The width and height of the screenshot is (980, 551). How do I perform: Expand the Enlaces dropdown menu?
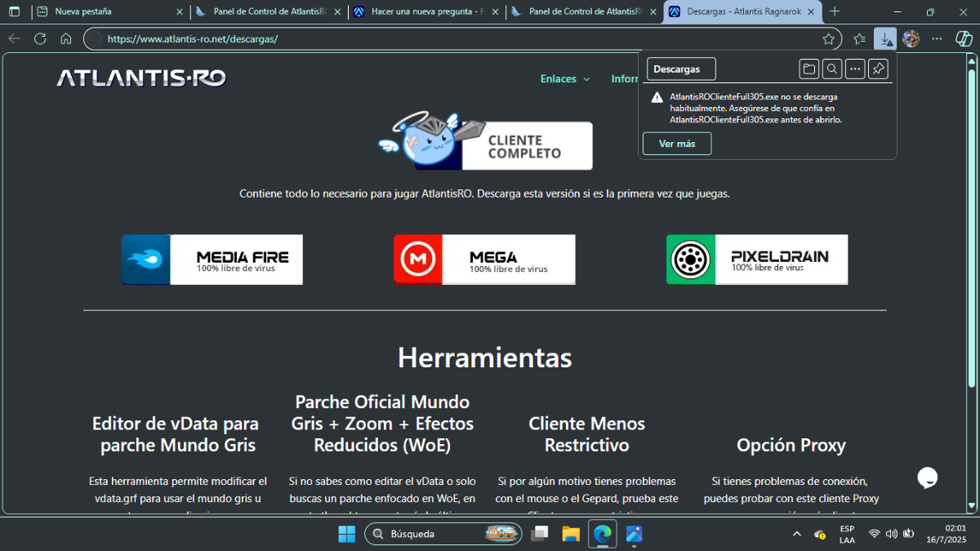565,79
